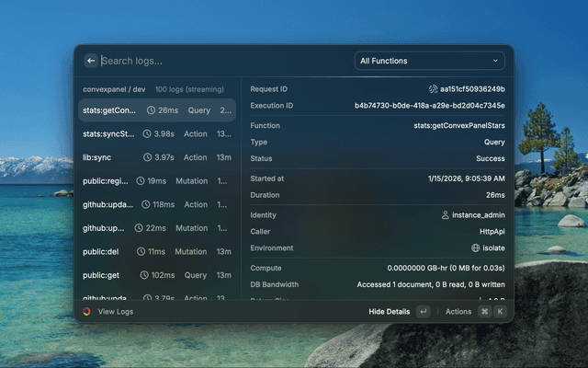Open the All Functions dropdown
Image resolution: width=588 pixels, height=368 pixels.
429,61
